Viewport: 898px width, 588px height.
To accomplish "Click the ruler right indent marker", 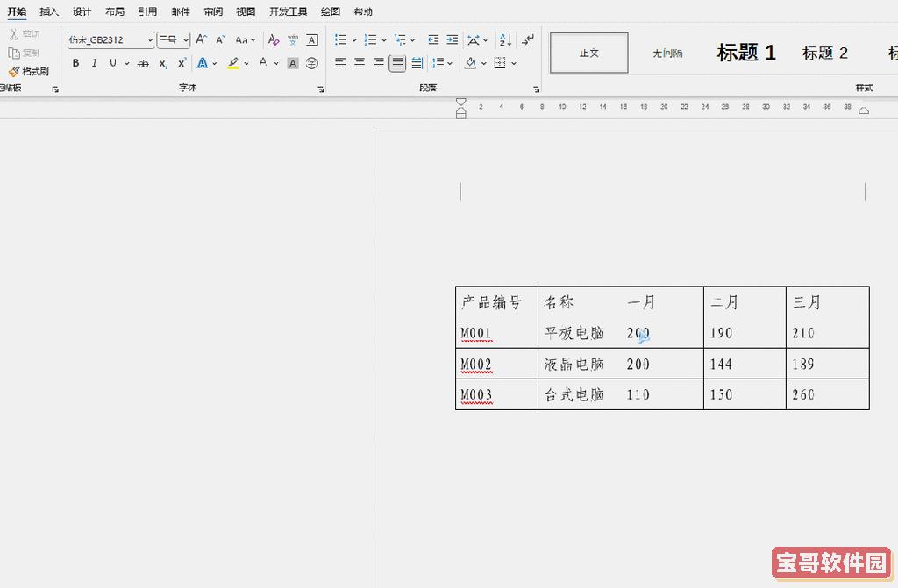I will tap(864, 110).
